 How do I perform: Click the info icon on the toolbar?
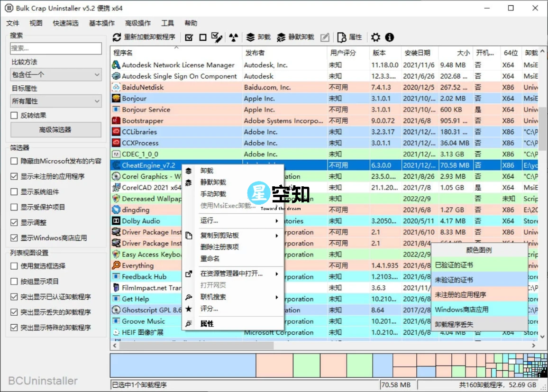pos(389,37)
